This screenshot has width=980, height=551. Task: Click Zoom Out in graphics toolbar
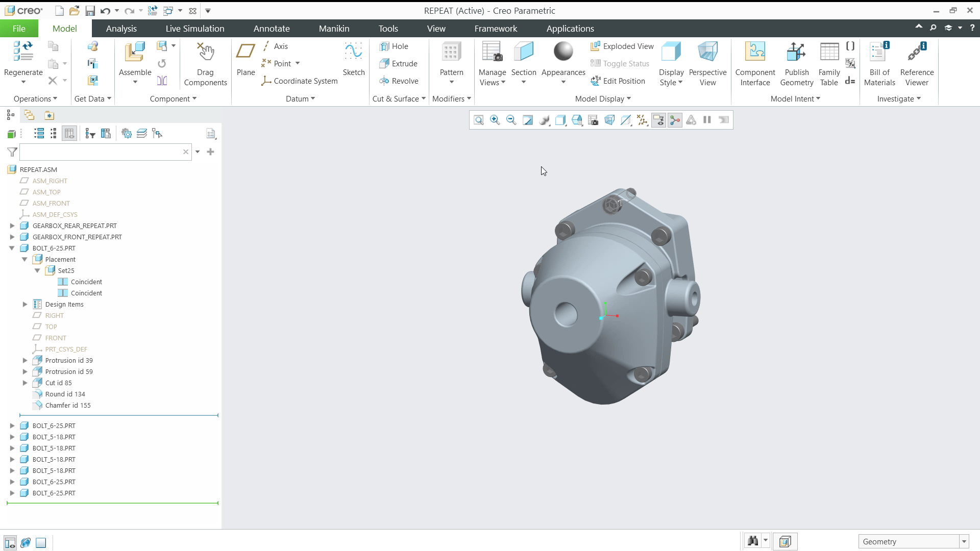(511, 120)
